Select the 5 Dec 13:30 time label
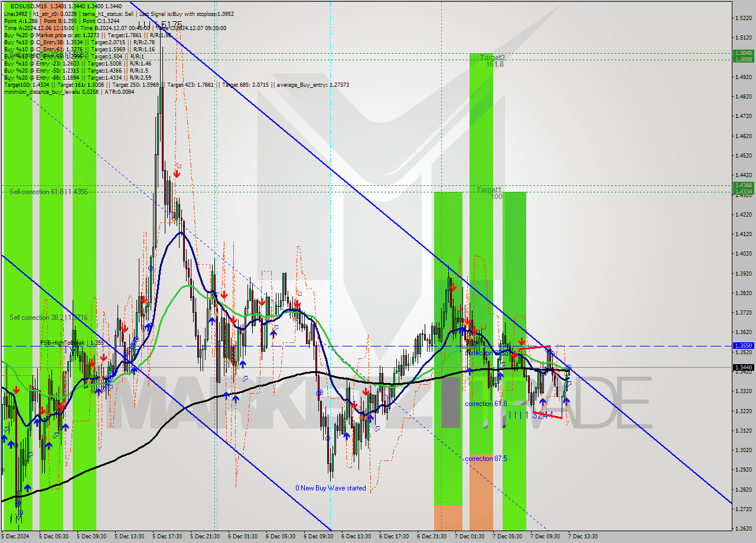The image size is (756, 543). tap(129, 537)
